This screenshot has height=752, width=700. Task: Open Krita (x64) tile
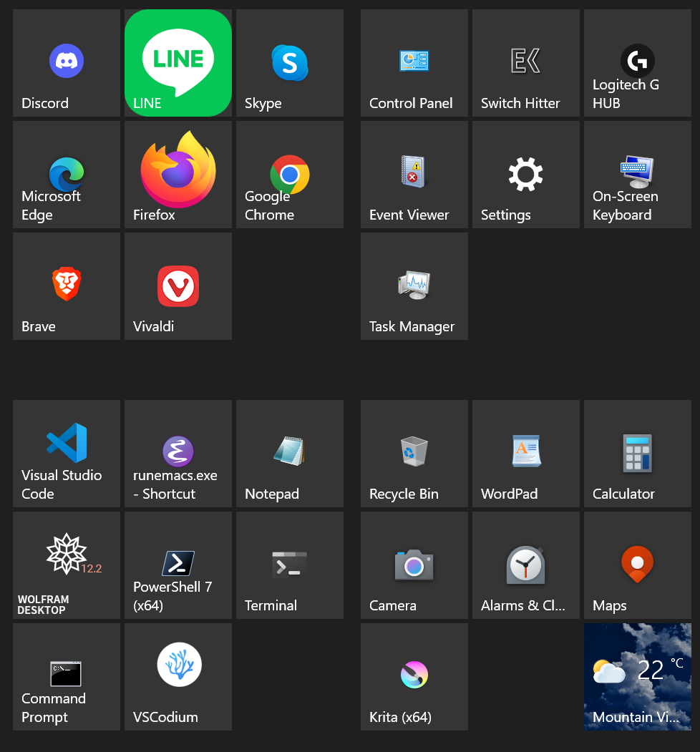click(414, 677)
